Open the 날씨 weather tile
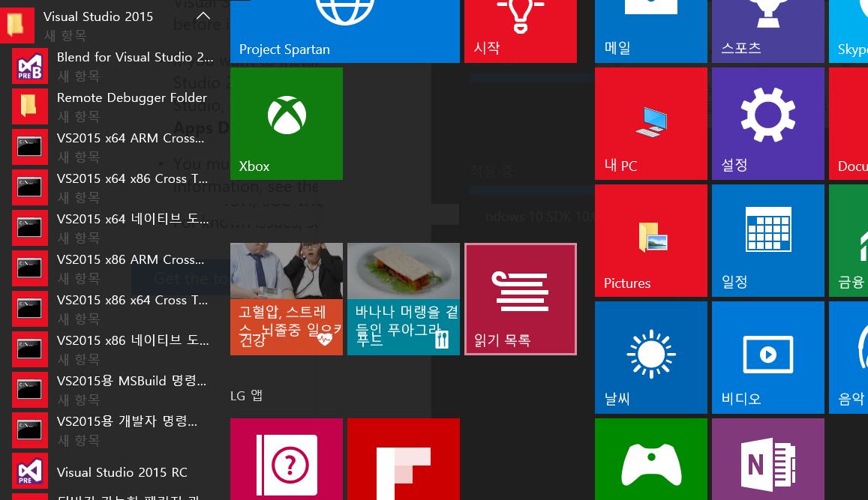Image resolution: width=868 pixels, height=500 pixels. point(651,358)
